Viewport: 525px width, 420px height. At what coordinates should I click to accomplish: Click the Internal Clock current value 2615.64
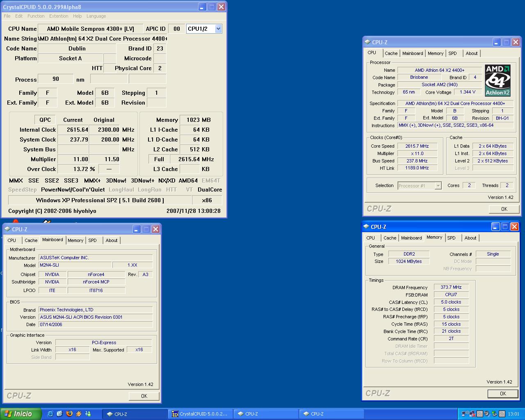pyautogui.click(x=73, y=130)
